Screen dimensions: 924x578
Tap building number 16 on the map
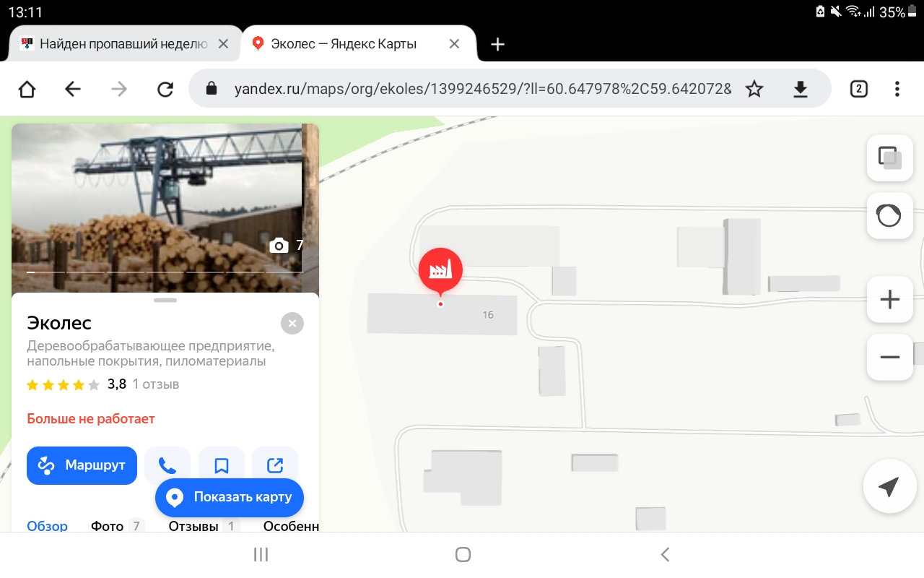(x=488, y=315)
